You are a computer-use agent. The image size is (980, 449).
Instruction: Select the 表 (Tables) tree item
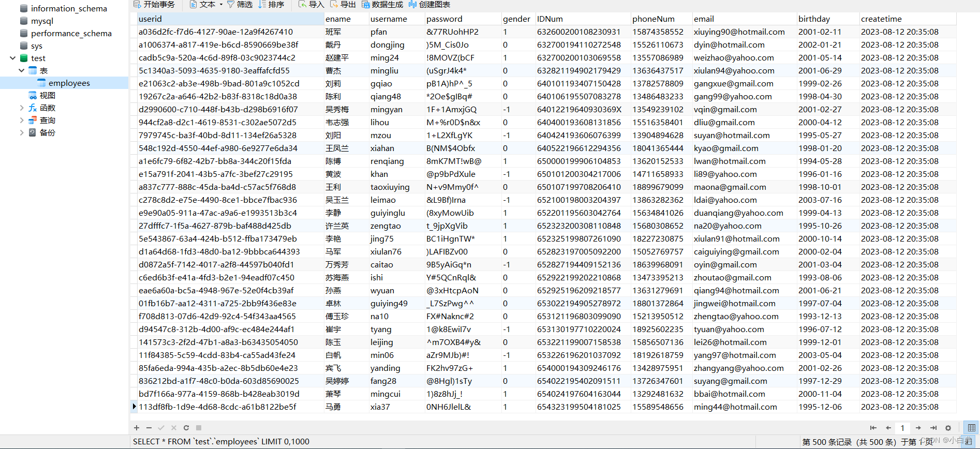coord(43,71)
